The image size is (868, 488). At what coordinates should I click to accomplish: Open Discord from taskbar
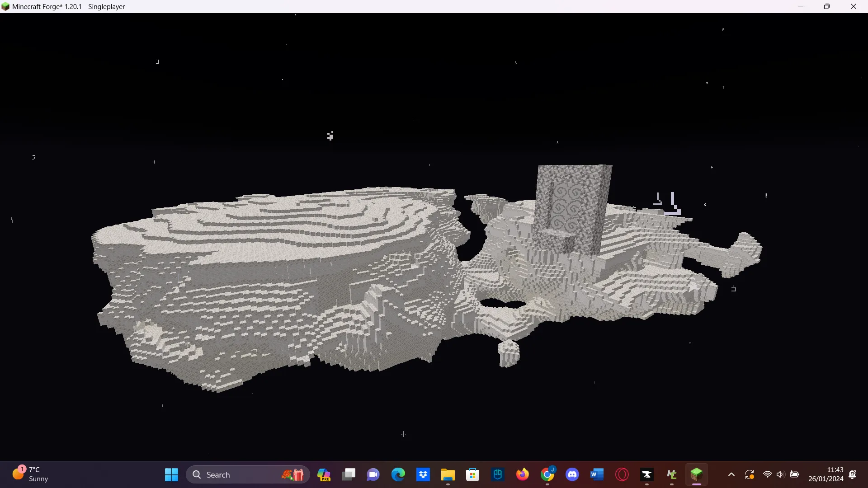[572, 474]
